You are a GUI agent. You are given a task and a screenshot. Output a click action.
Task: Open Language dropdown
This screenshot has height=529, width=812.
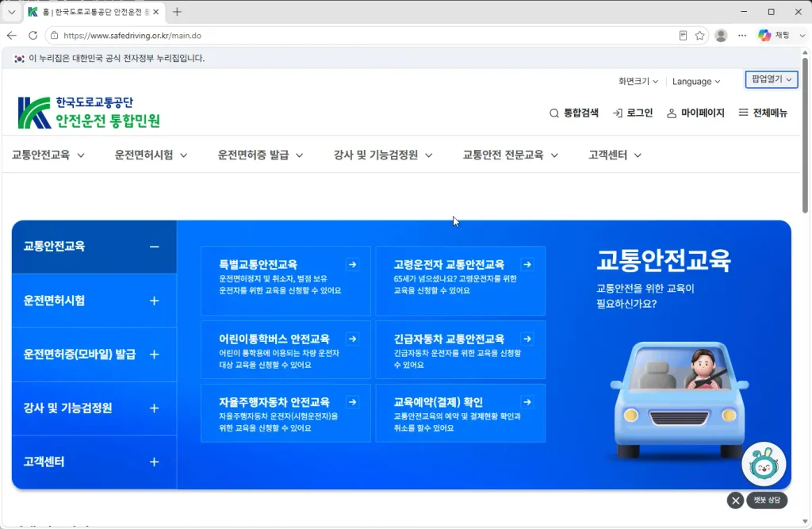(696, 82)
